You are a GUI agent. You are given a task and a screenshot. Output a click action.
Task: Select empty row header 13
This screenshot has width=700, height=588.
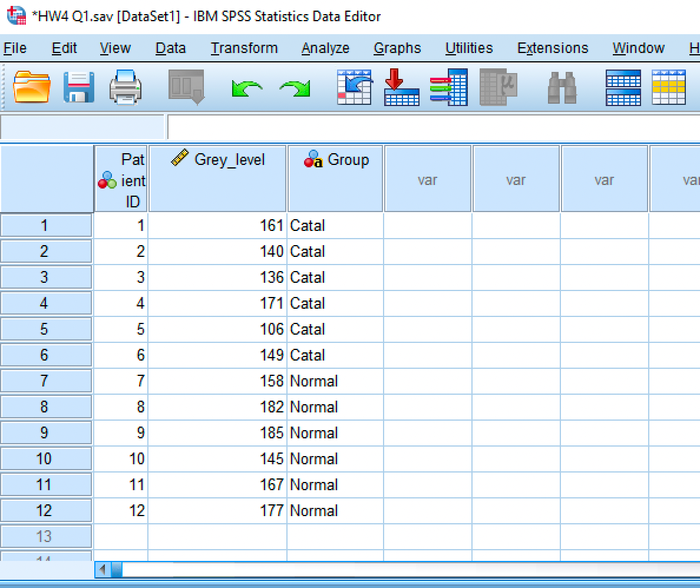point(47,536)
